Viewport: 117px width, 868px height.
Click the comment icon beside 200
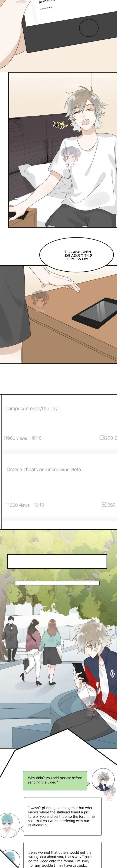102,438
